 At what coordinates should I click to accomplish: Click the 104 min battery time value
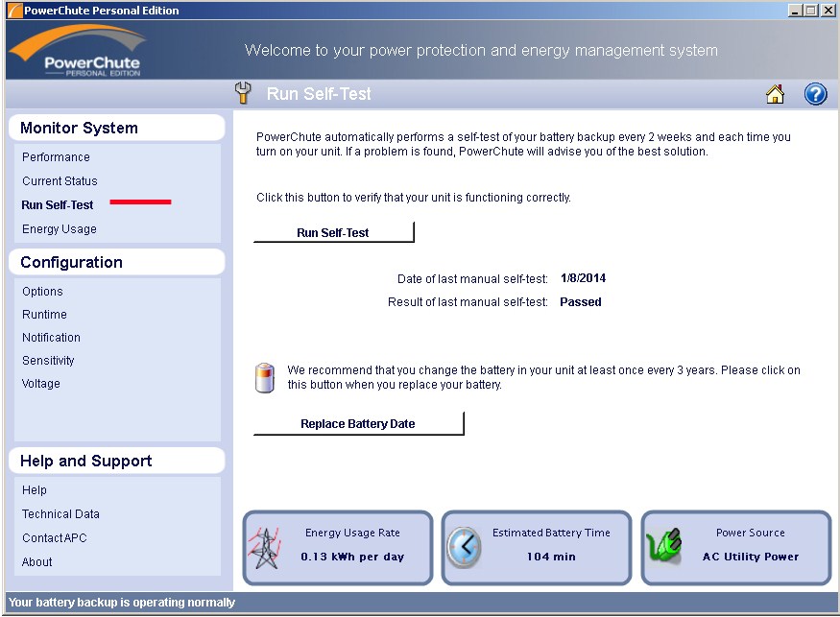coord(551,557)
